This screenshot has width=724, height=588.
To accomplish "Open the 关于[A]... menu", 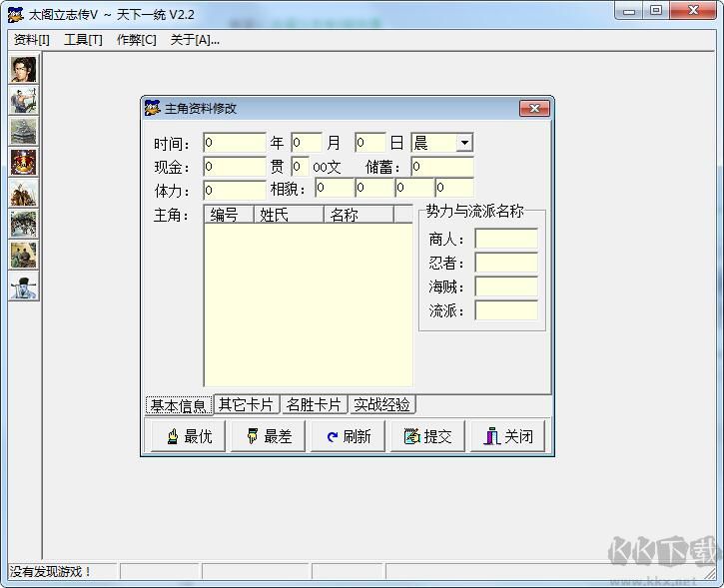I will 195,40.
